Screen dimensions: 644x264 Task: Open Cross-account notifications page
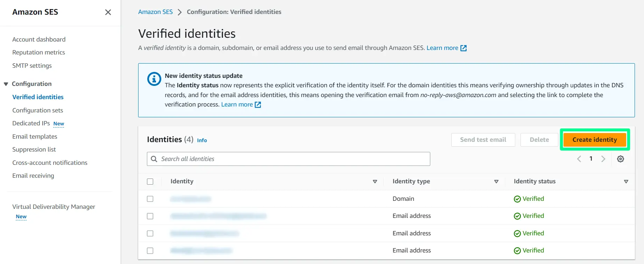[50, 163]
